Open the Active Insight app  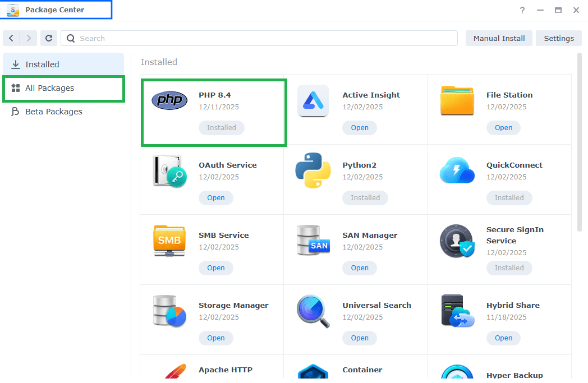(x=359, y=127)
